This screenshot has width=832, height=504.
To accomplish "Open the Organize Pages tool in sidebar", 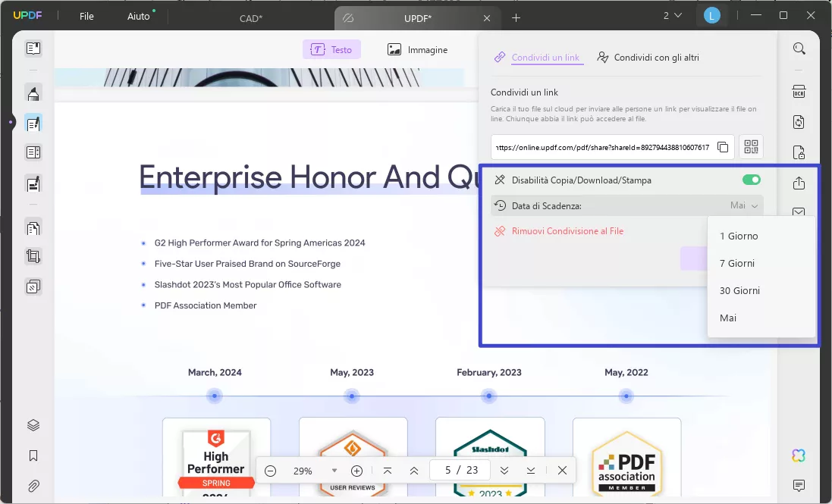I will point(33,228).
